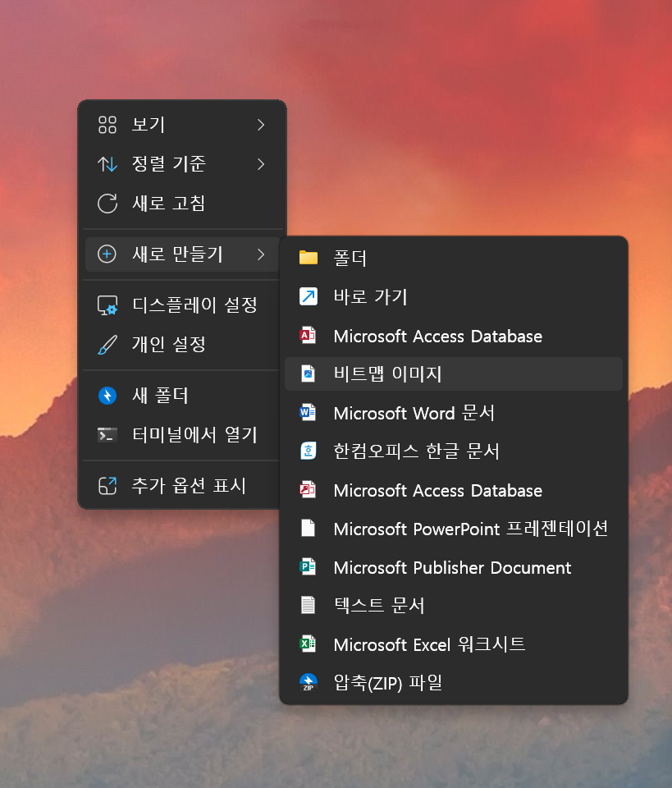Create a new 압축(ZIP) 파일
The height and width of the screenshot is (788, 672).
coord(454,682)
